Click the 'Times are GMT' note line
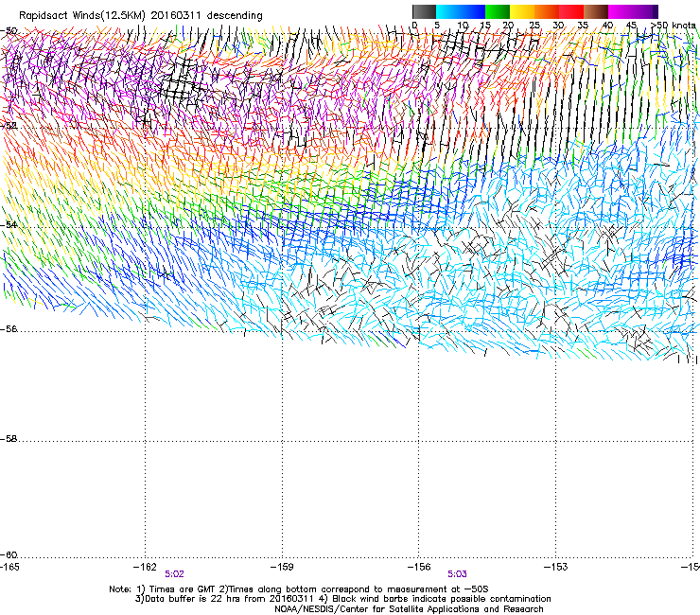700x615 pixels. click(299, 589)
